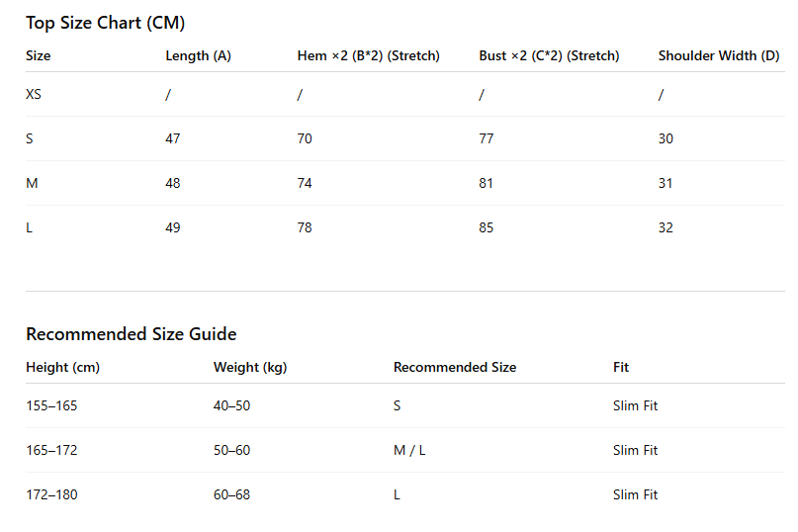This screenshot has width=798, height=532.
Task: Select the Height (cm) column header
Action: pyautogui.click(x=62, y=367)
